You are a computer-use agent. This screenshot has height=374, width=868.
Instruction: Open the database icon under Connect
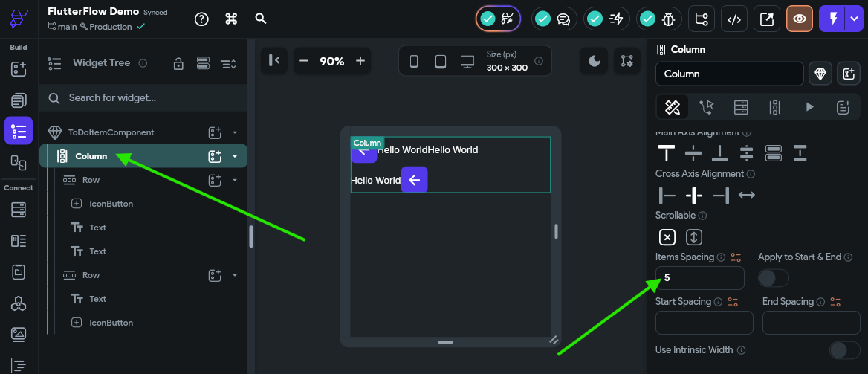coord(19,210)
